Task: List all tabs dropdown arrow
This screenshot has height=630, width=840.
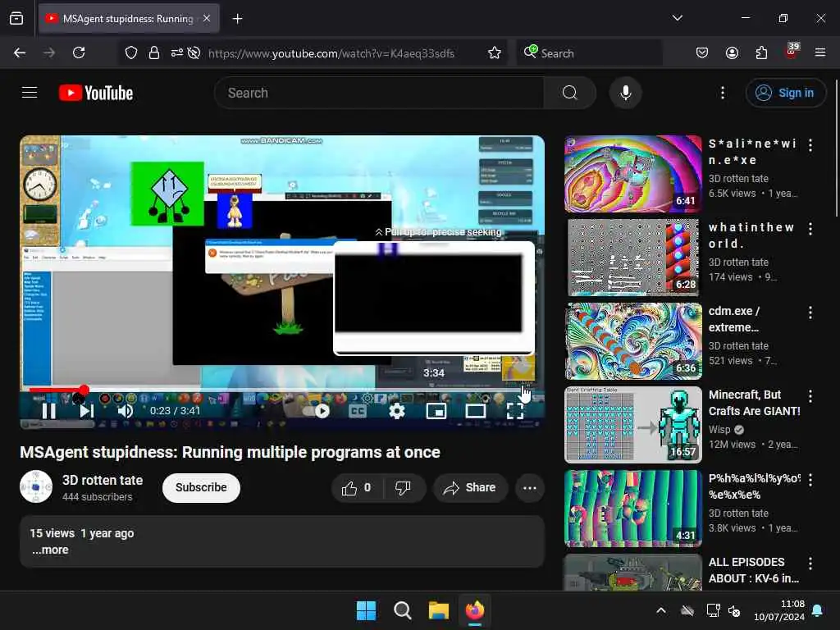Action: tap(678, 18)
